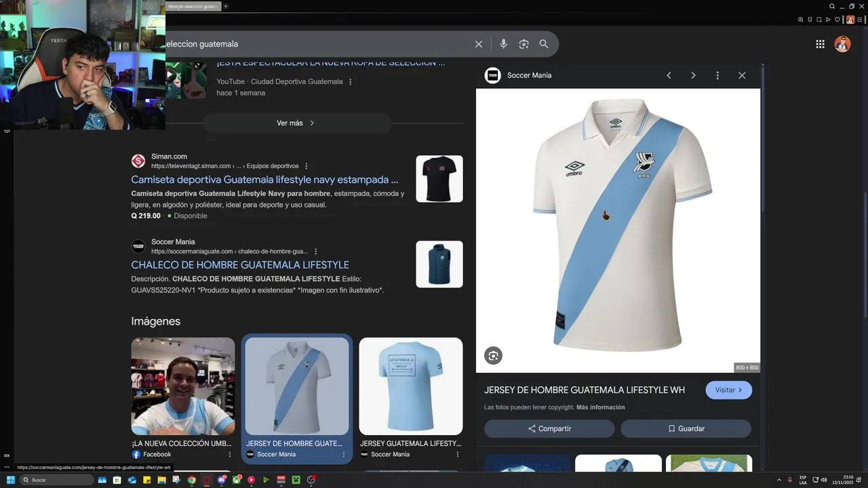The width and height of the screenshot is (868, 488).
Task: Click Soccer Mania favicon beside chaleco result
Action: pos(138,247)
